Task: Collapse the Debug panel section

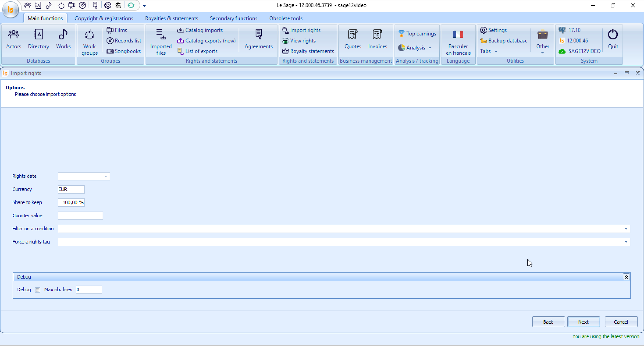Action: coord(626,277)
